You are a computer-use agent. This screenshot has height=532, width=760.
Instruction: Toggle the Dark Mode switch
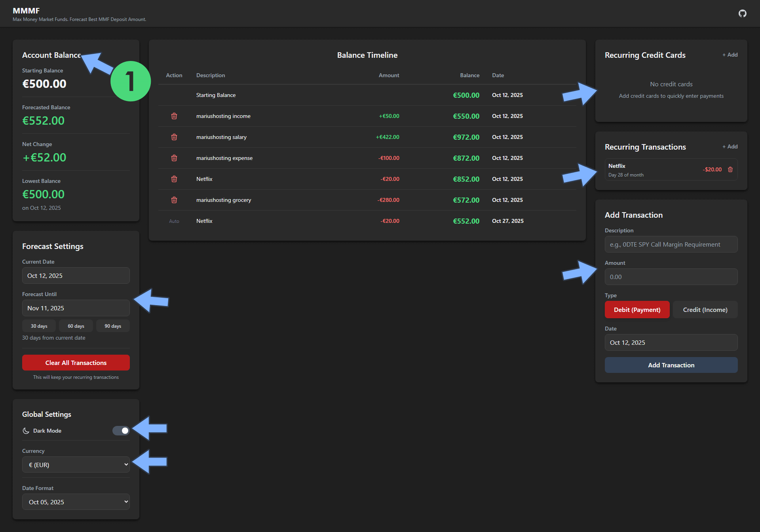(121, 431)
